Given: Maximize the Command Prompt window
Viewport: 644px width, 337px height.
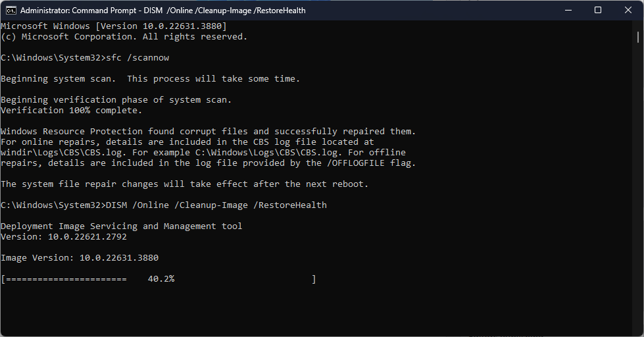Looking at the screenshot, I should (x=598, y=11).
